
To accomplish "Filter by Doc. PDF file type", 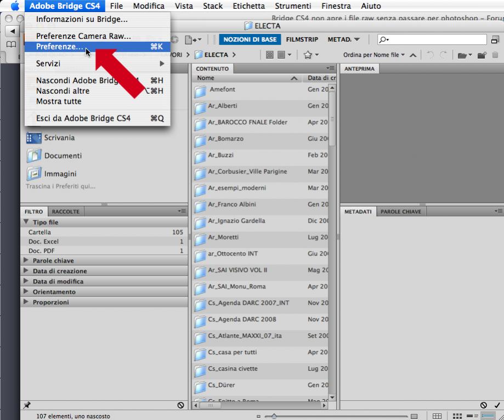I will point(105,251).
